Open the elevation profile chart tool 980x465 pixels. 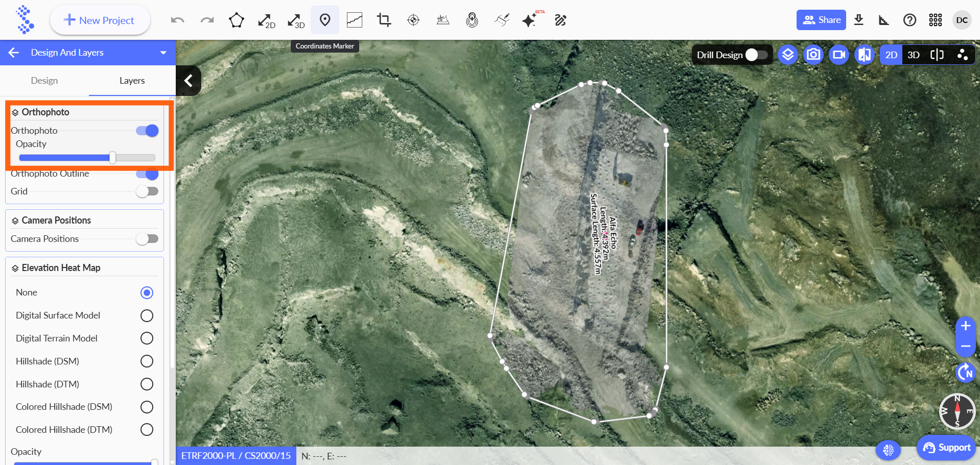[x=354, y=20]
